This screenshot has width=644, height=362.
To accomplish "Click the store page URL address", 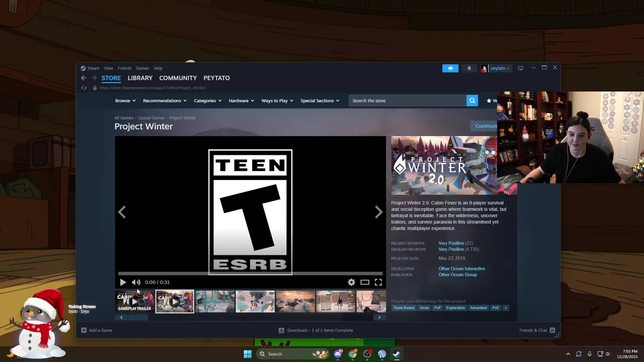I will [x=152, y=88].
